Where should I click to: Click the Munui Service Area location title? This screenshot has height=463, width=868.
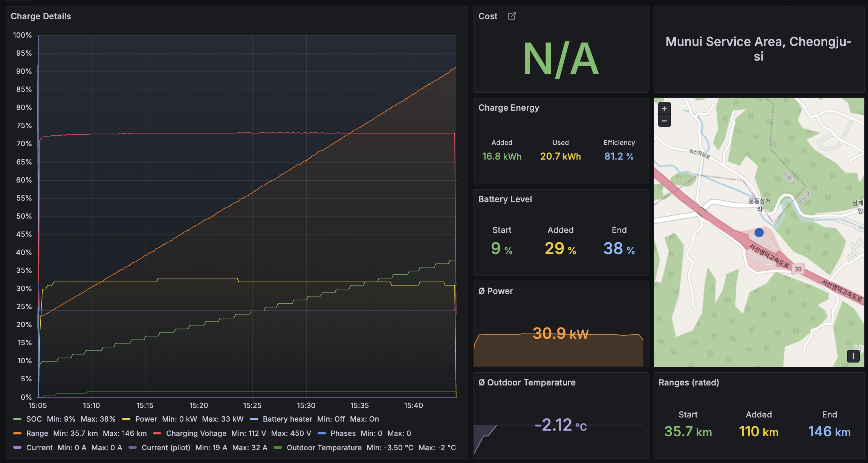click(758, 49)
